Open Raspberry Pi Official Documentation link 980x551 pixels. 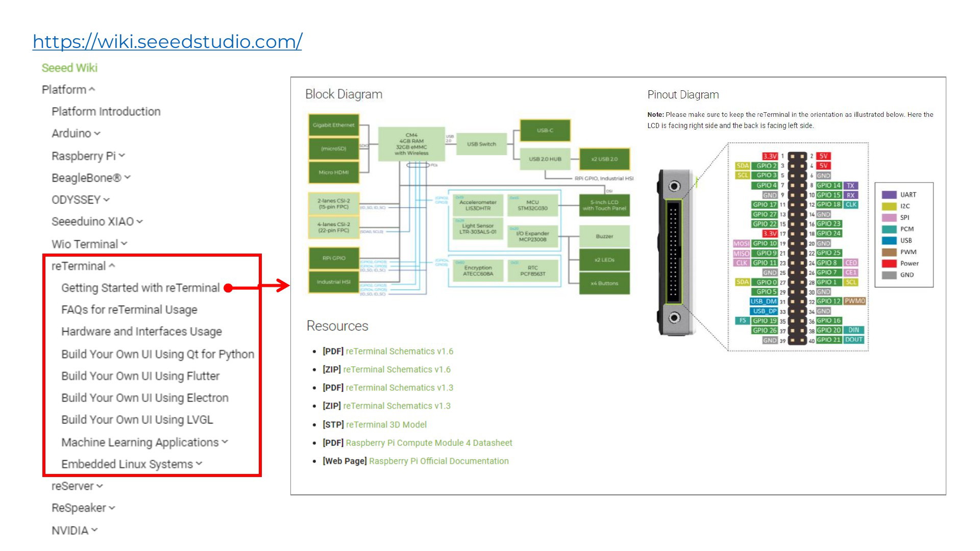(438, 461)
